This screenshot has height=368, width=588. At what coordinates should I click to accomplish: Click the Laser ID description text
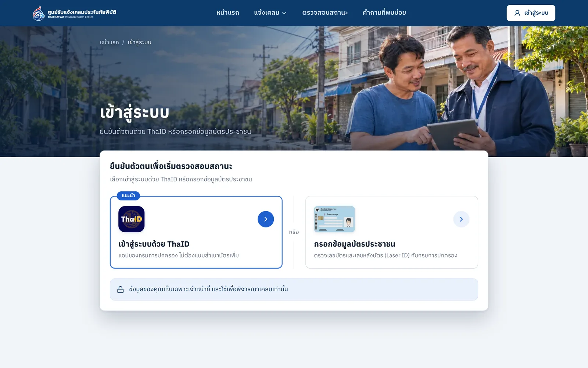click(x=386, y=255)
